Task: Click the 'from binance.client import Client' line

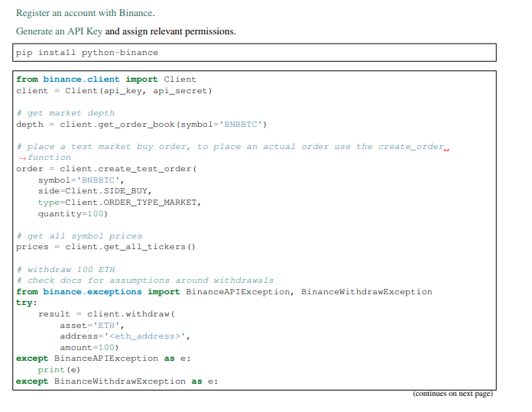Action: tap(105, 79)
